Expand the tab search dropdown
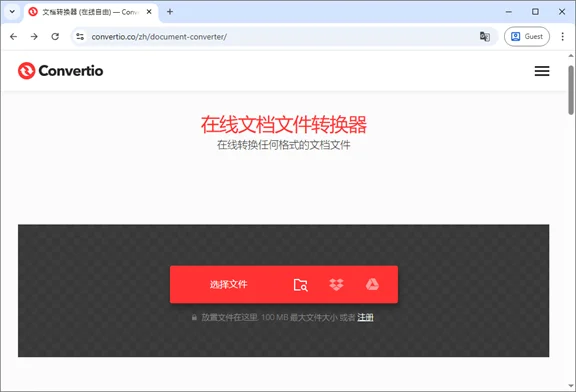This screenshot has height=392, width=576. click(12, 11)
